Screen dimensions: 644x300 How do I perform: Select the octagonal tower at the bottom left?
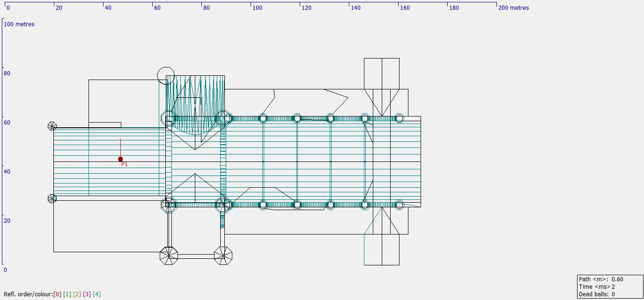(169, 256)
